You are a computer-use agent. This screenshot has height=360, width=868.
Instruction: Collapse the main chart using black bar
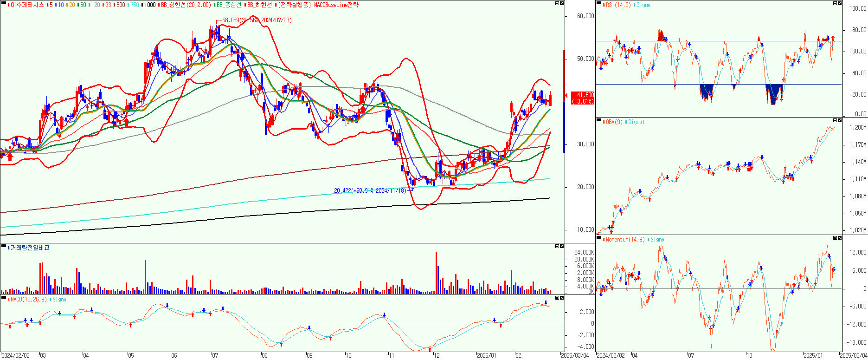tap(4, 2)
